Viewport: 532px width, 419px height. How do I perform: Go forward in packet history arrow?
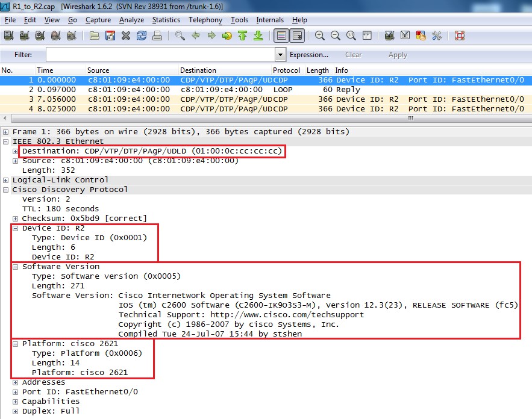[211, 36]
